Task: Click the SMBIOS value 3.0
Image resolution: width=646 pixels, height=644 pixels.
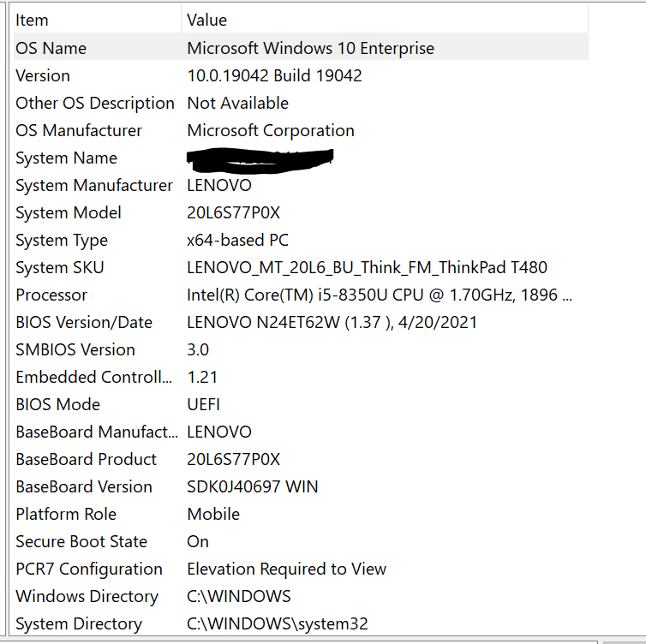Action: pyautogui.click(x=198, y=350)
